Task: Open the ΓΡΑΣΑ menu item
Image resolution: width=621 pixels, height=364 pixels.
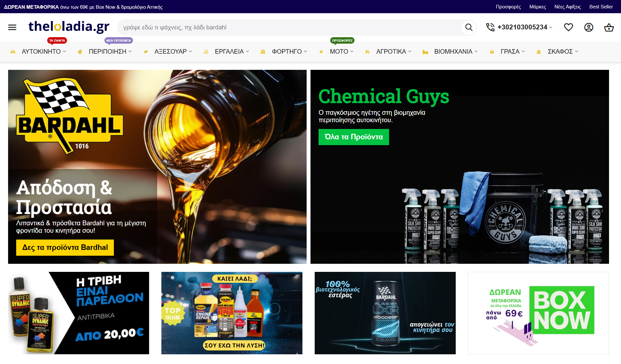Action: pos(510,52)
